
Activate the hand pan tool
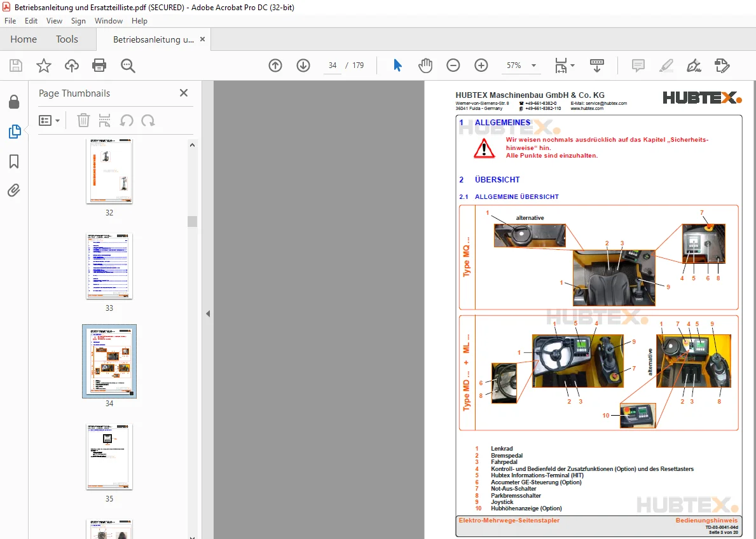425,65
